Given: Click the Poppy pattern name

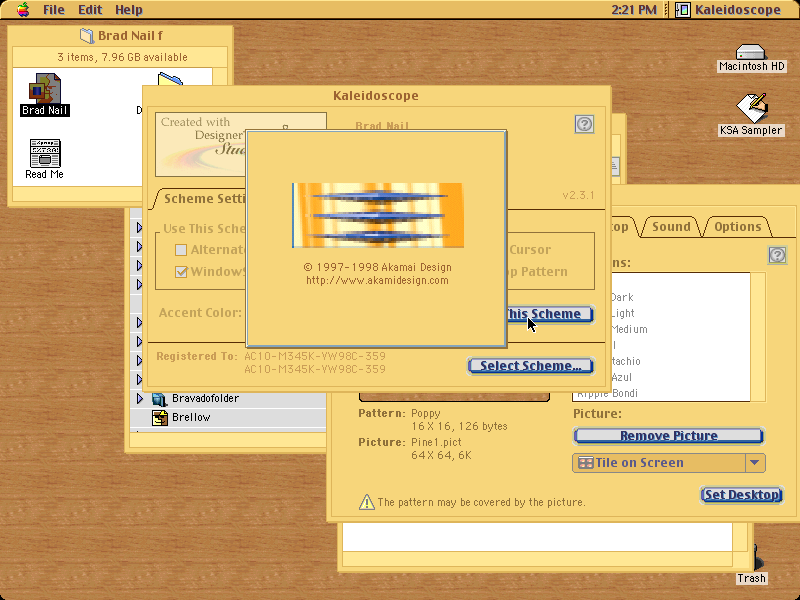Looking at the screenshot, I should [x=426, y=413].
